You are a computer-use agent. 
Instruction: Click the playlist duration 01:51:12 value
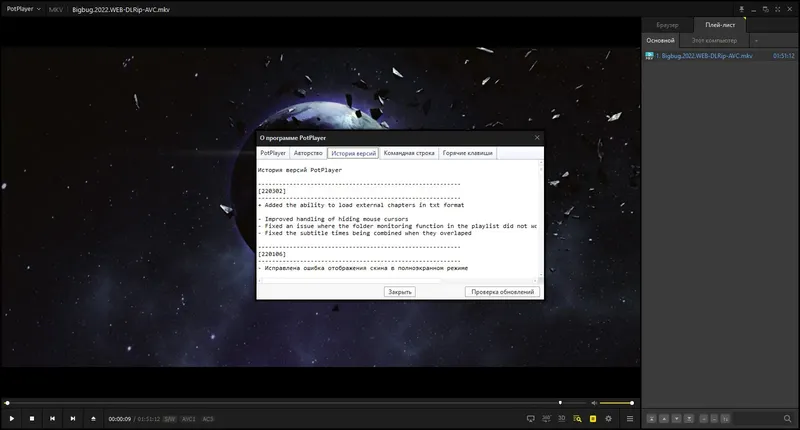tap(784, 56)
